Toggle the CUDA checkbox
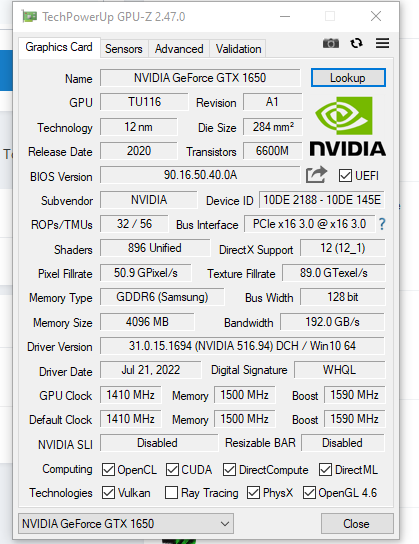The width and height of the screenshot is (419, 544). 172,470
